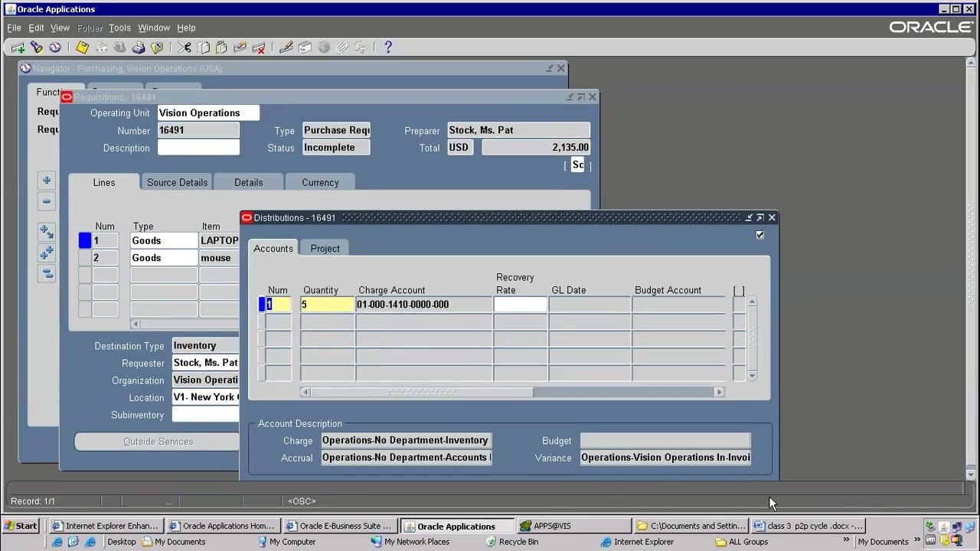The height and width of the screenshot is (551, 980).
Task: Open the Edit menu
Action: 36,28
